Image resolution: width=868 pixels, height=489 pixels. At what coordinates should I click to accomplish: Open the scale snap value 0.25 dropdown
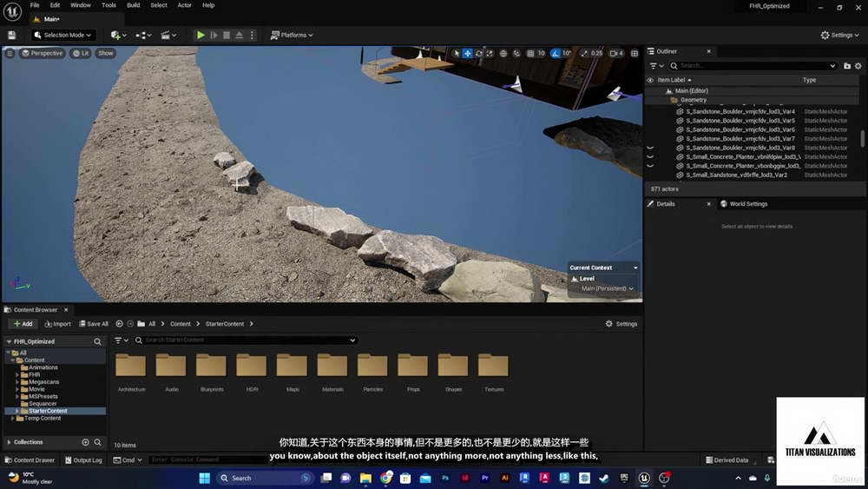click(596, 53)
